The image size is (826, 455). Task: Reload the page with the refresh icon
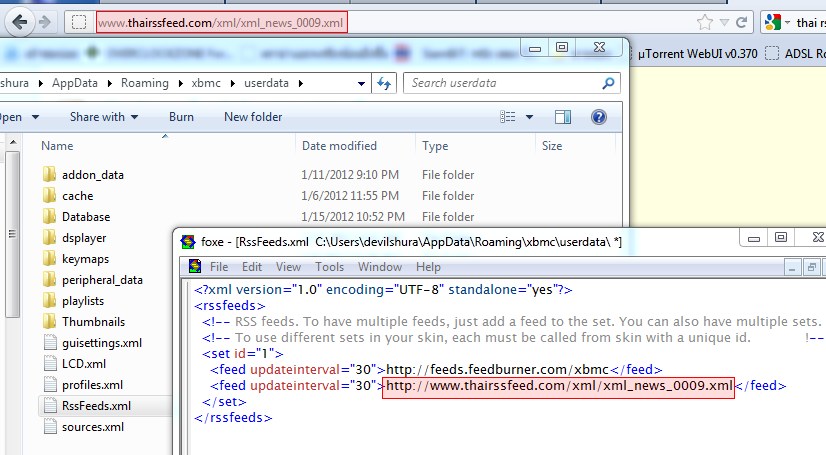click(x=741, y=22)
